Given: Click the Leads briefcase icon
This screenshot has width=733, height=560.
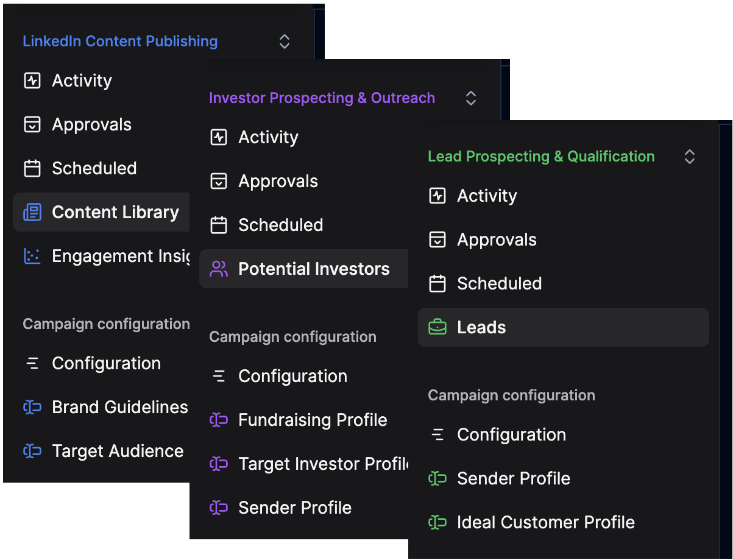Looking at the screenshot, I should [437, 327].
